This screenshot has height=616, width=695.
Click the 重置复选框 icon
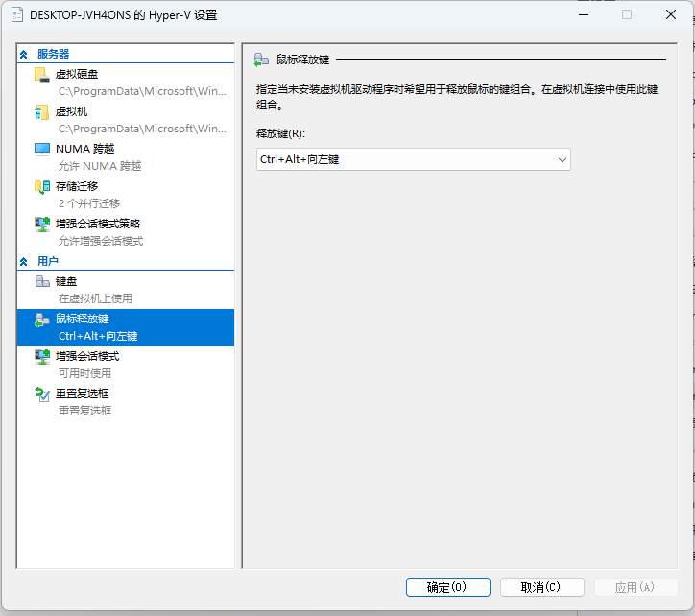(42, 394)
